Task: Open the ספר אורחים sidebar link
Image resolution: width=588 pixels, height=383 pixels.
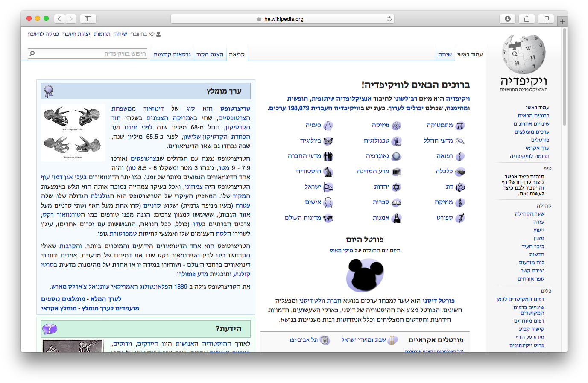Action: click(531, 279)
